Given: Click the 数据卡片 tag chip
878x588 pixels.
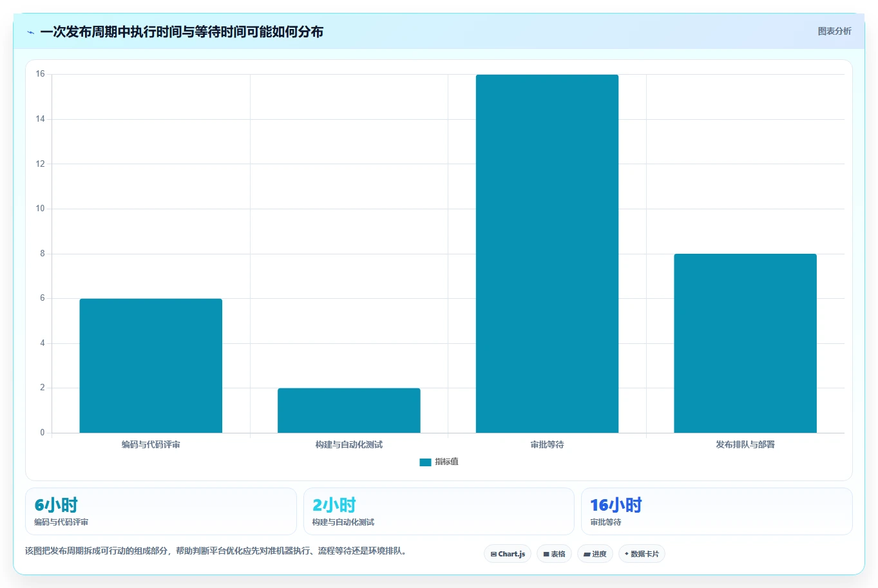Looking at the screenshot, I should click(642, 554).
